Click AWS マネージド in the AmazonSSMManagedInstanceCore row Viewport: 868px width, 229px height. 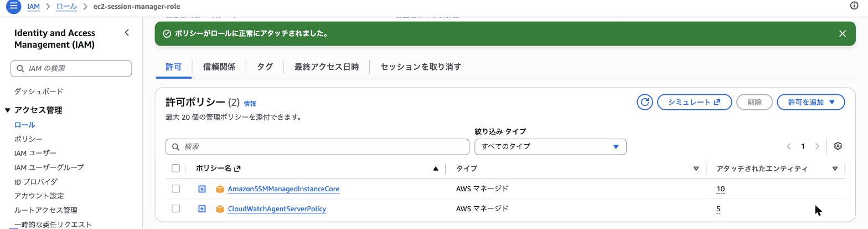click(482, 189)
